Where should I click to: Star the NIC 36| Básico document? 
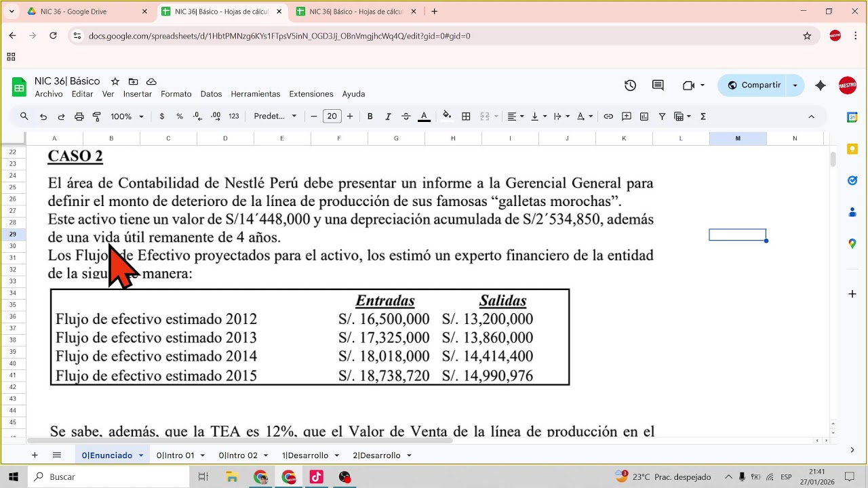point(115,81)
